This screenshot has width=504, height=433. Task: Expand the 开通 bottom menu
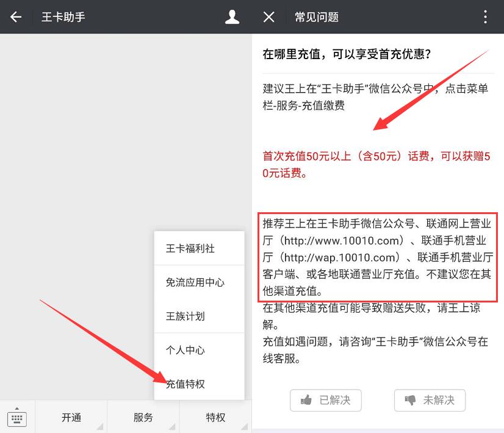tap(71, 417)
